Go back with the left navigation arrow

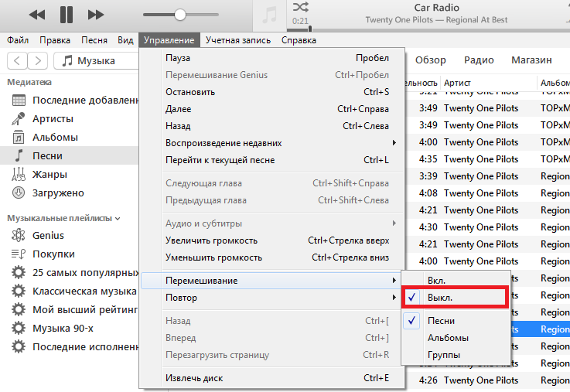17,60
